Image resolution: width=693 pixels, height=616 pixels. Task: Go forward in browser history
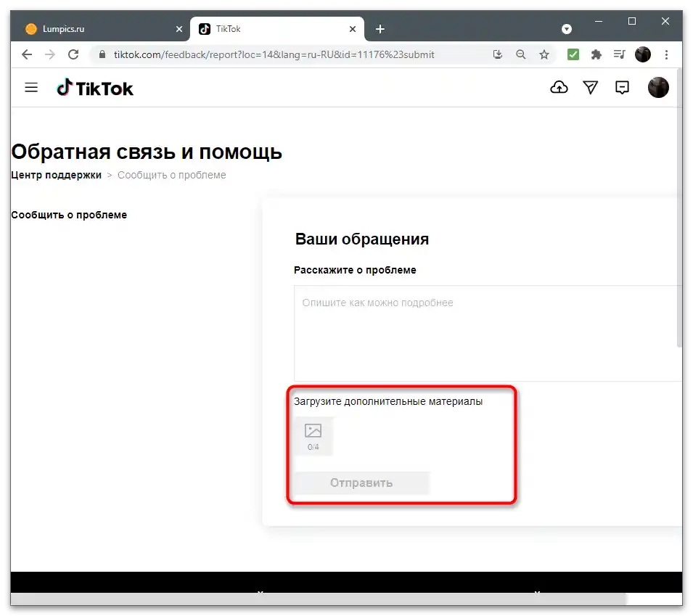click(x=50, y=54)
